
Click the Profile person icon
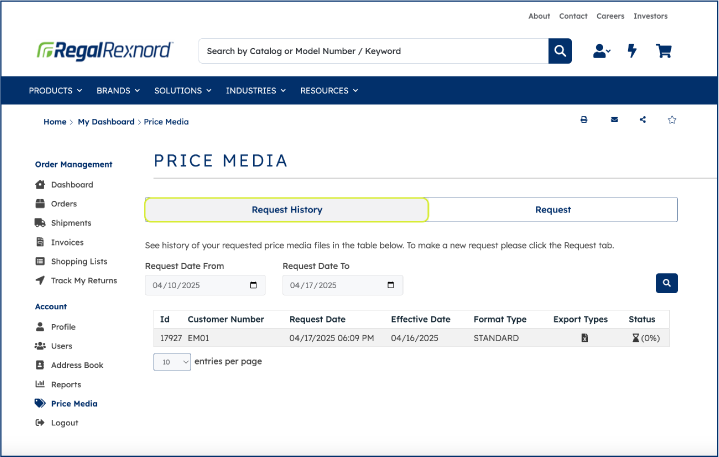[40, 327]
